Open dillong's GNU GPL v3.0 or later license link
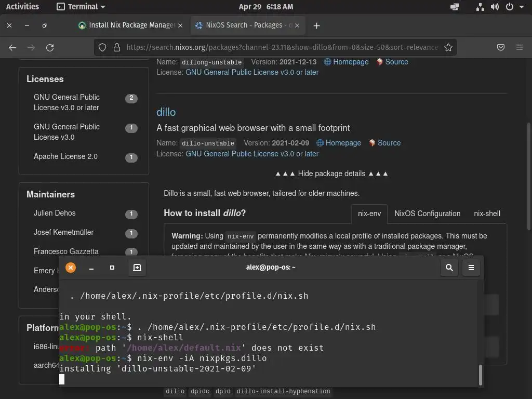Image resolution: width=532 pixels, height=399 pixels. 252,72
